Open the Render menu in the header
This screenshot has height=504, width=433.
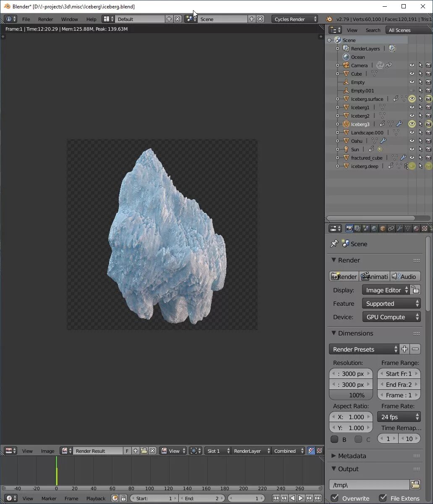[45, 19]
